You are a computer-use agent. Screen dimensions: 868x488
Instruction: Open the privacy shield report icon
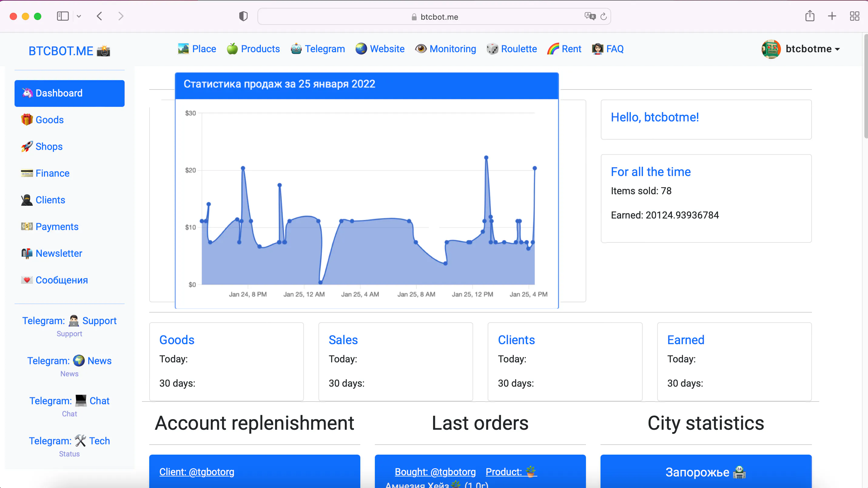pos(243,16)
